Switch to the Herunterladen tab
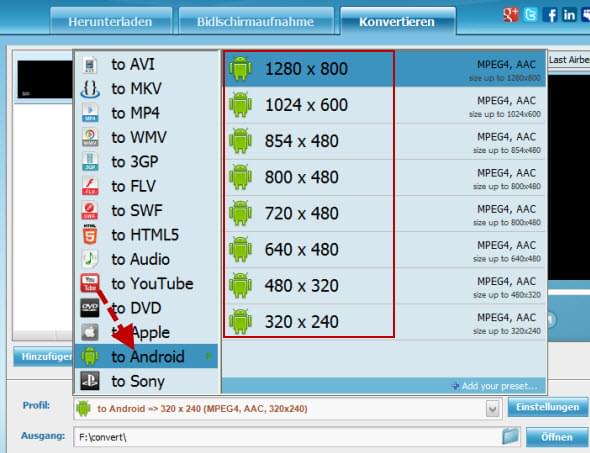Viewport: 590px width, 453px height. point(111,21)
